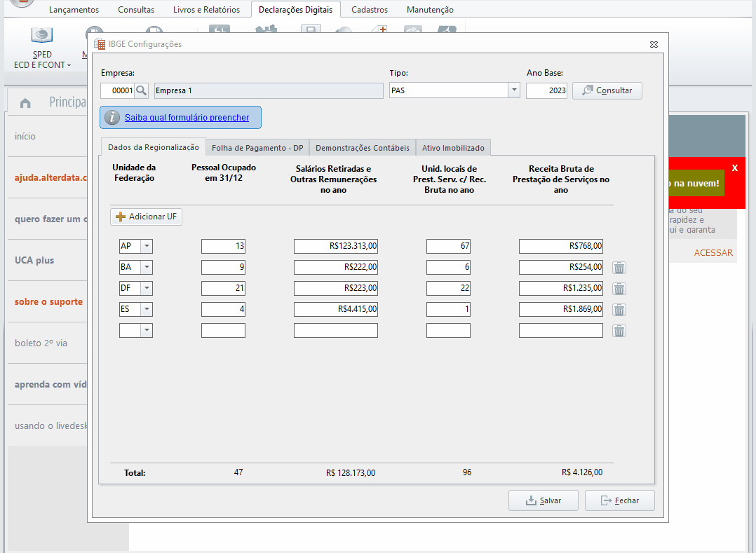
Task: Select boleto 2º via sidebar item
Action: 41,343
